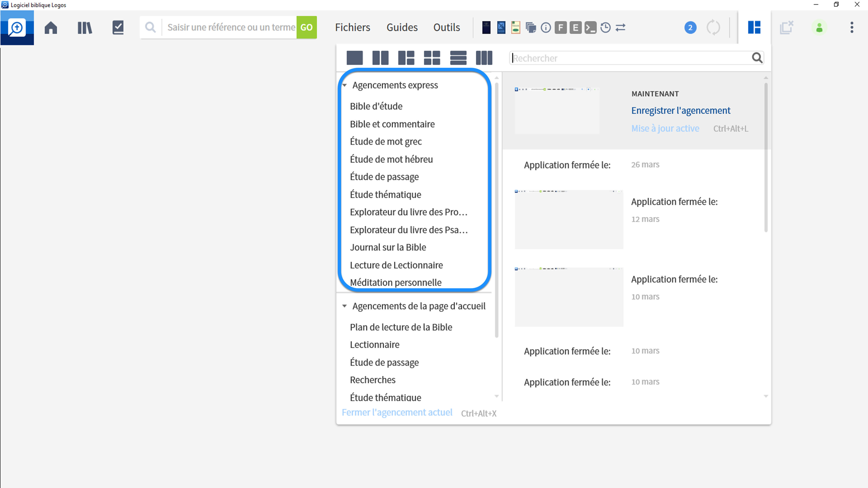The width and height of the screenshot is (868, 488).
Task: Click the Logos magnifier logo button
Action: point(17,27)
